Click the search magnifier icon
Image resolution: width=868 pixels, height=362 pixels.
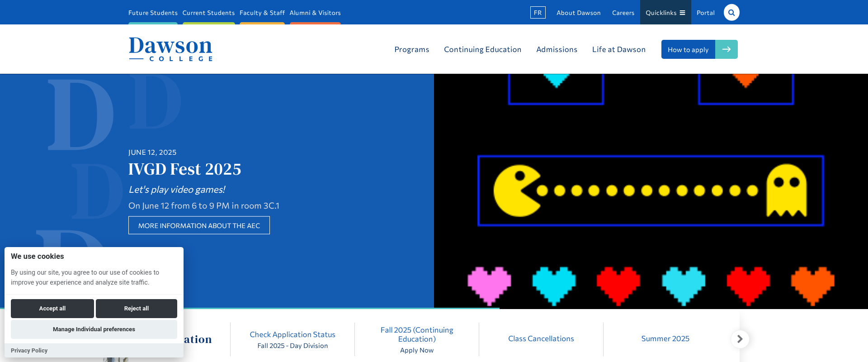731,13
